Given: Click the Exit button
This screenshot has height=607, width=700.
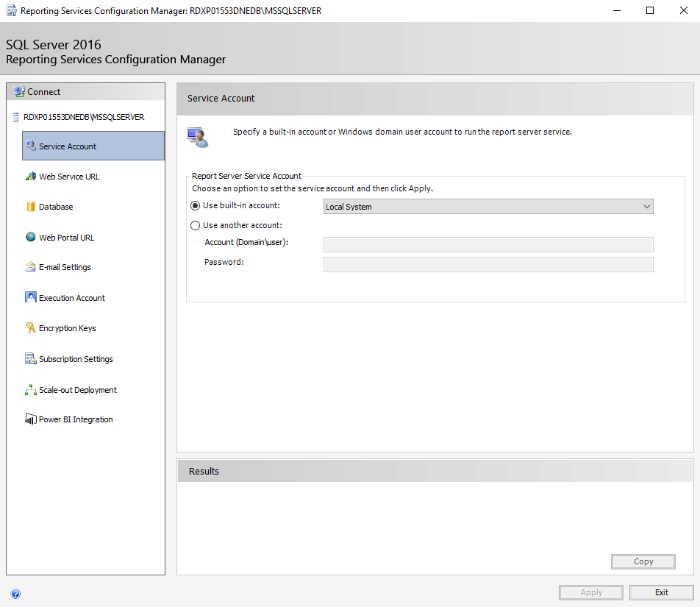Looking at the screenshot, I should coord(661,592).
